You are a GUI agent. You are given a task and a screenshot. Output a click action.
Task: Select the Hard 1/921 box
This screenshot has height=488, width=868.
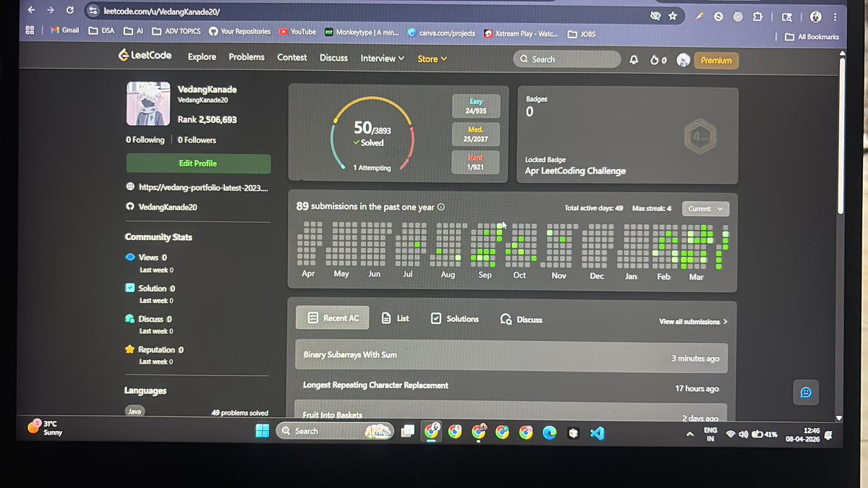(475, 162)
